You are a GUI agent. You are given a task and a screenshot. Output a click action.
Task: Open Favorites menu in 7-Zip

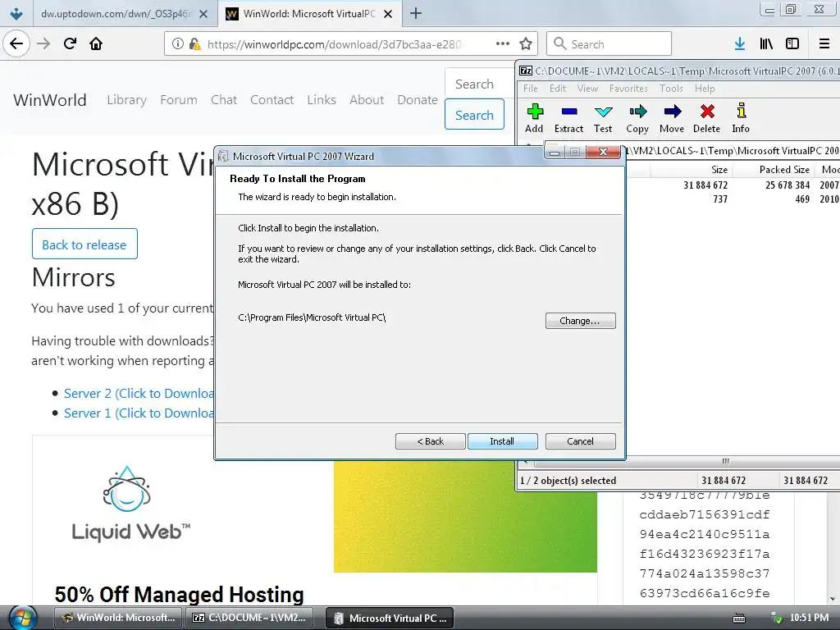(628, 89)
